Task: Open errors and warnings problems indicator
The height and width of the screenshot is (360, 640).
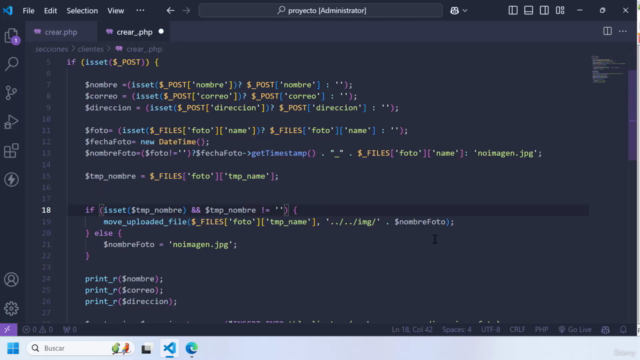Action: pyautogui.click(x=38, y=329)
